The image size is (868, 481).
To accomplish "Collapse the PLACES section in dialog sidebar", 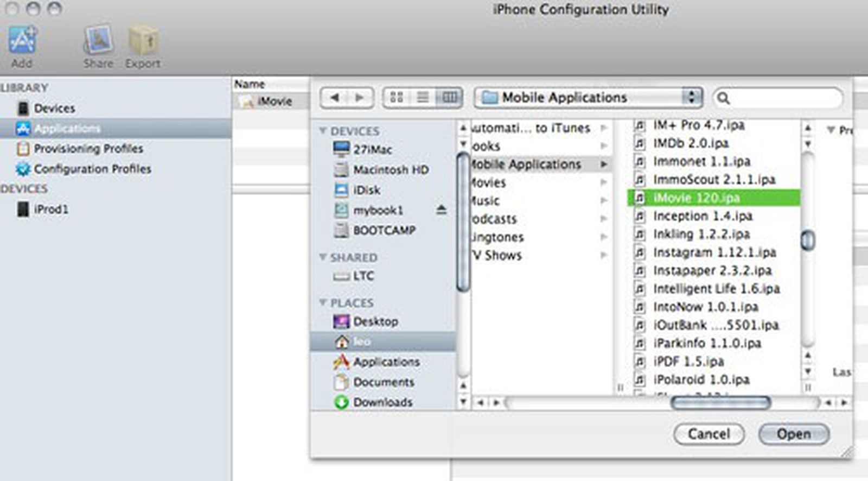I will (x=323, y=302).
